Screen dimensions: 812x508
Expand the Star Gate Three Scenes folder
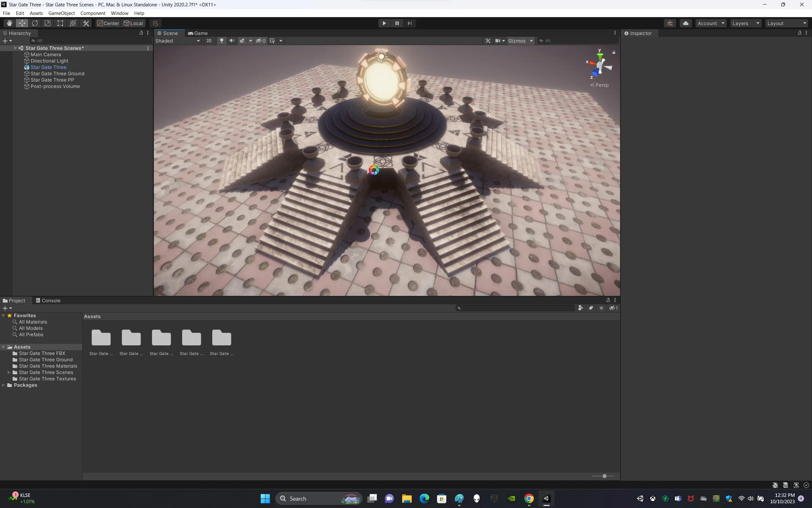click(x=9, y=372)
